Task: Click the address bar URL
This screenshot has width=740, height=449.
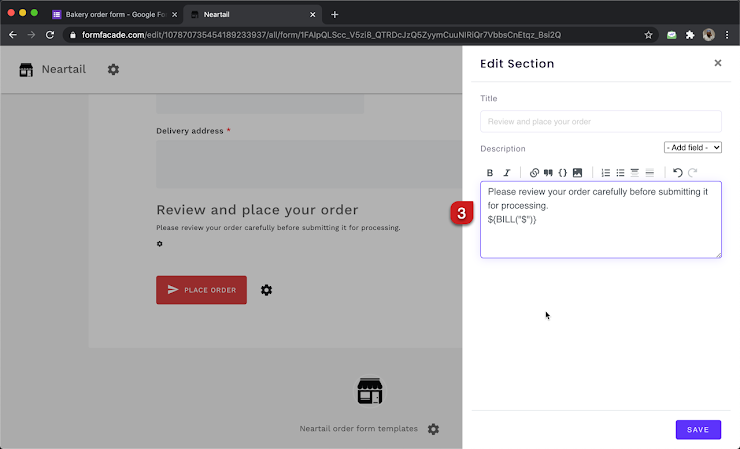Action: click(321, 35)
